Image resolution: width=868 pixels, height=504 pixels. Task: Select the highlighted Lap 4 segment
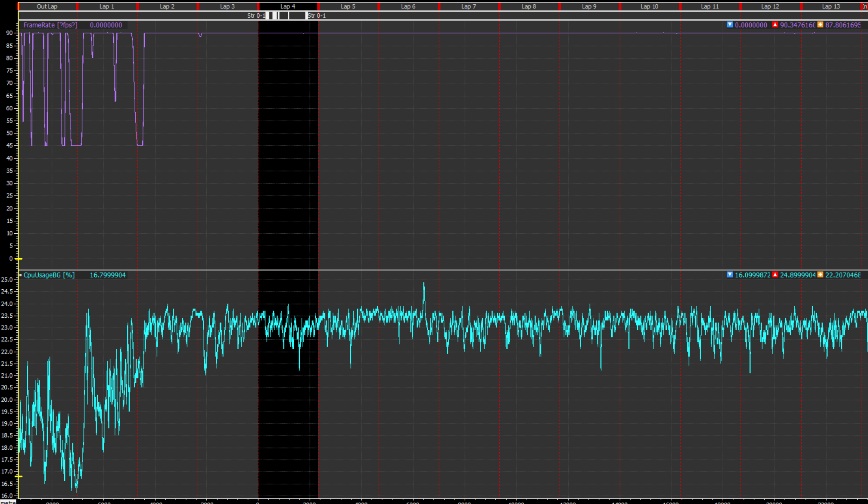[288, 6]
